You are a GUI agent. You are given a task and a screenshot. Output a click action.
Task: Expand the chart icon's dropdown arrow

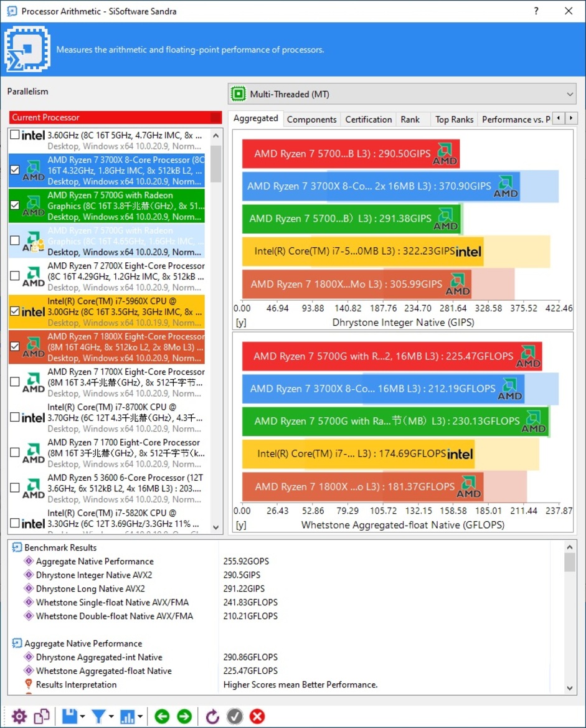[x=141, y=717]
